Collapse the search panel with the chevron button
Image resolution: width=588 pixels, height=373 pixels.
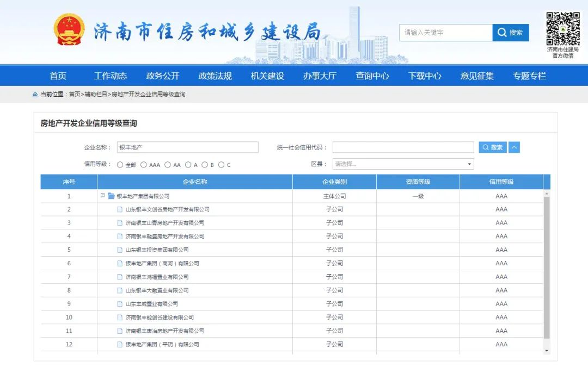[x=513, y=147]
